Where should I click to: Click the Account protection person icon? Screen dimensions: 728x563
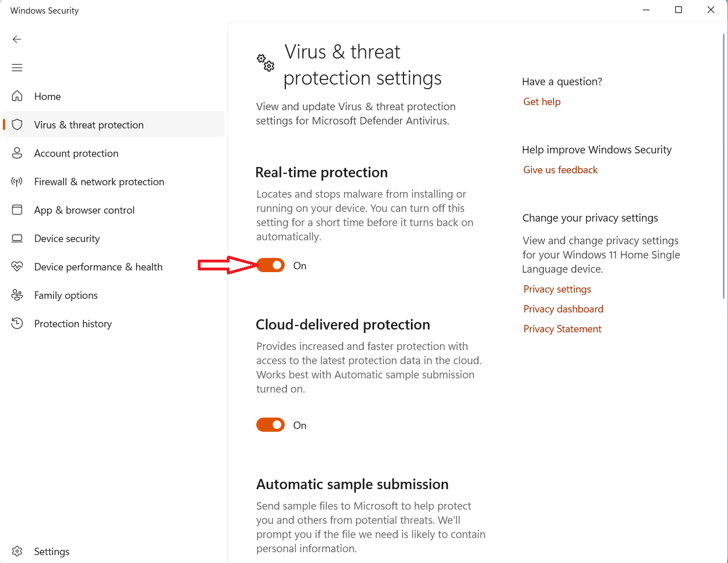[x=17, y=153]
